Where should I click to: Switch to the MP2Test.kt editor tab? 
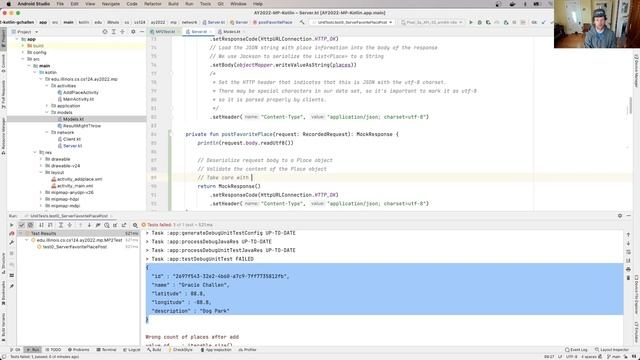(x=164, y=32)
